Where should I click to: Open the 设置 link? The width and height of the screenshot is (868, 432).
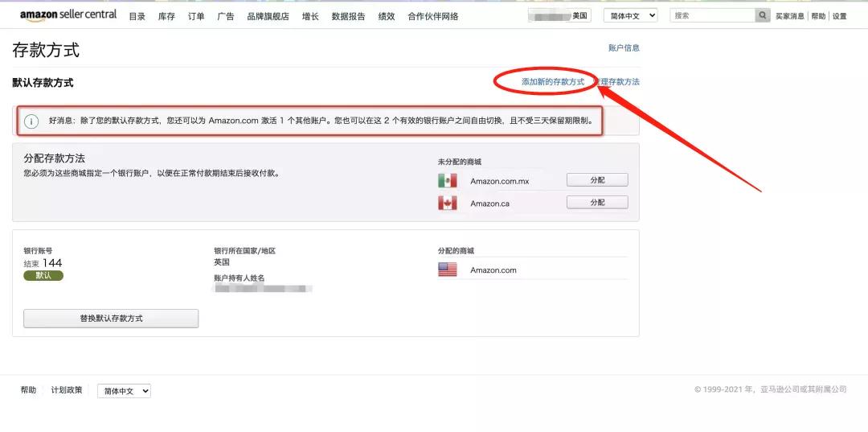840,16
